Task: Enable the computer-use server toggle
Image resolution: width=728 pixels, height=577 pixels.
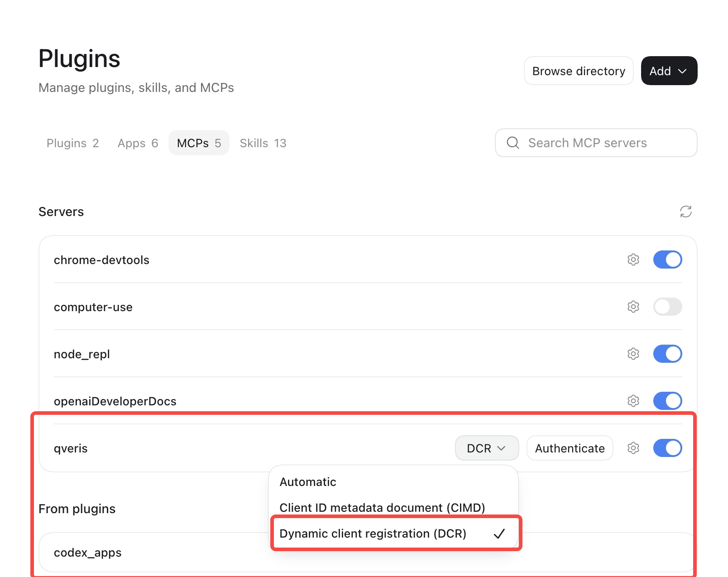Action: 667,307
